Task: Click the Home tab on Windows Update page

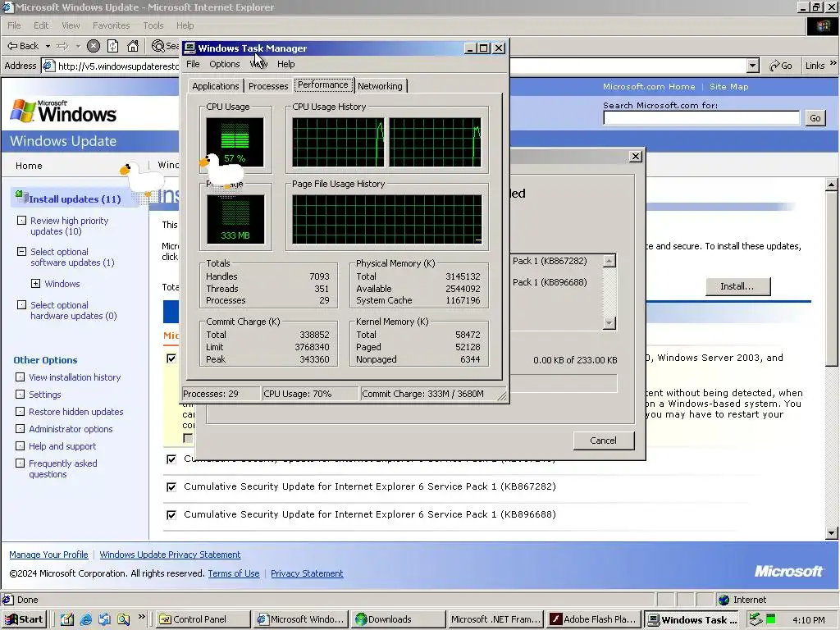Action: click(29, 166)
